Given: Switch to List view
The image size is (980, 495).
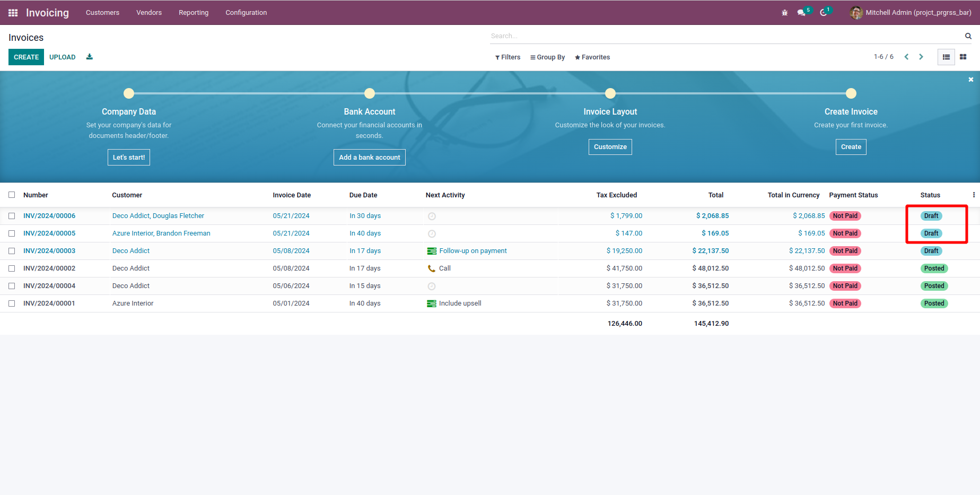Looking at the screenshot, I should tap(946, 57).
